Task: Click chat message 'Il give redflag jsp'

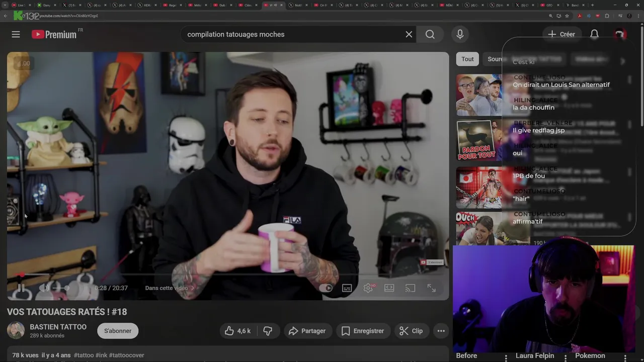Action: point(539,130)
